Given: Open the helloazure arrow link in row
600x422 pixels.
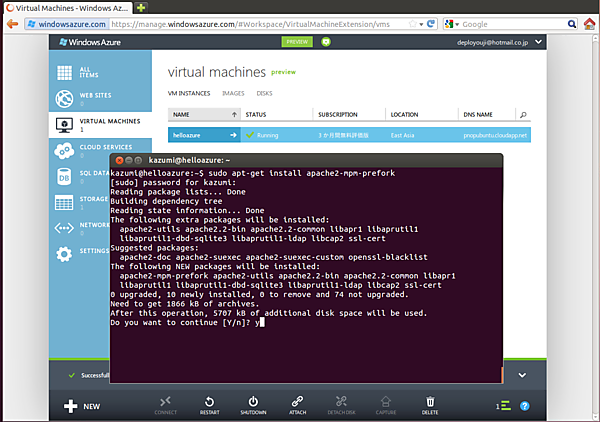Looking at the screenshot, I should [234, 134].
